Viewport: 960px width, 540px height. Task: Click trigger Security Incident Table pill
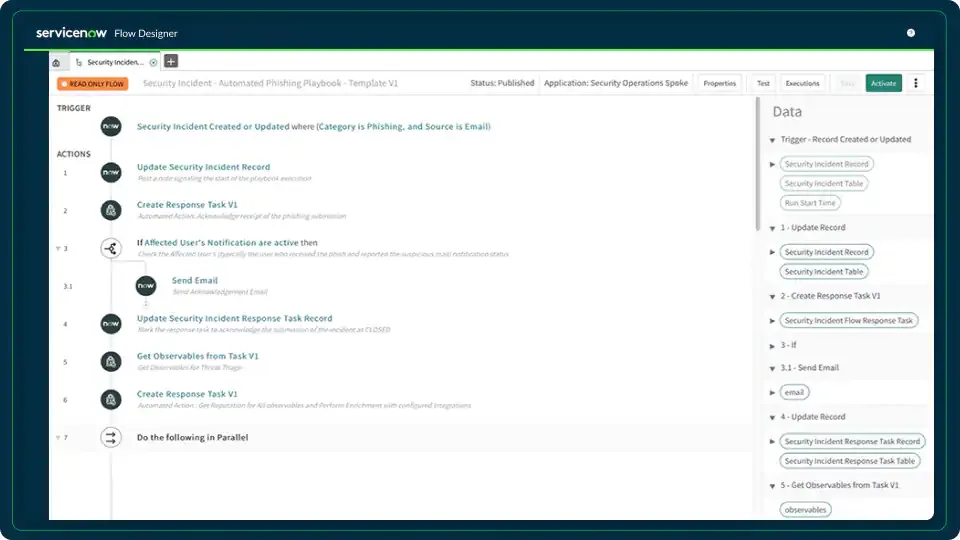pos(823,184)
